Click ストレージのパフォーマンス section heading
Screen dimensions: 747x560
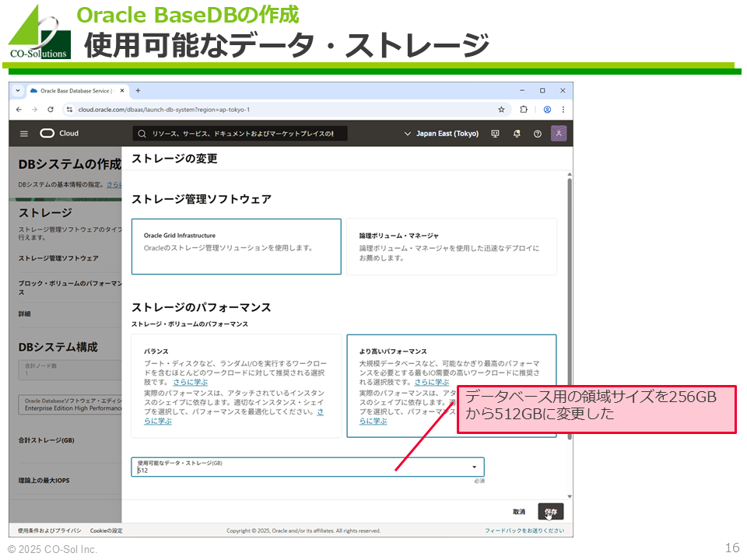(x=201, y=308)
